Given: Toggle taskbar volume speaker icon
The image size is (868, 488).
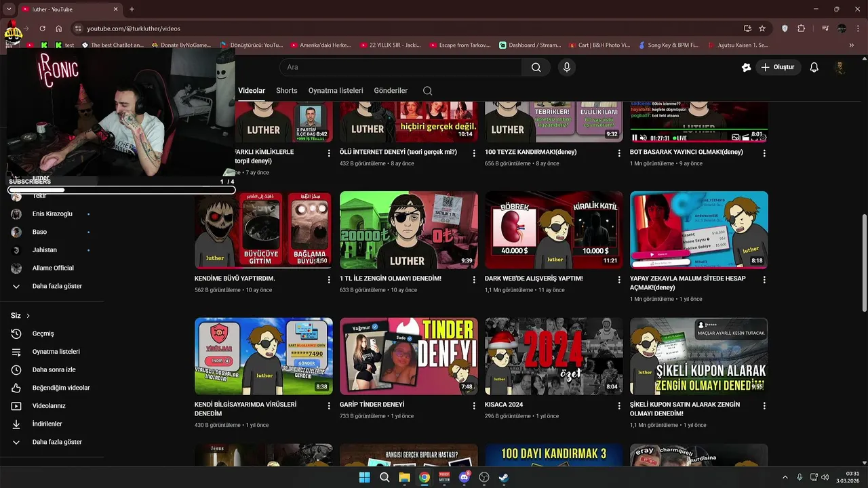Looking at the screenshot, I should click(825, 477).
